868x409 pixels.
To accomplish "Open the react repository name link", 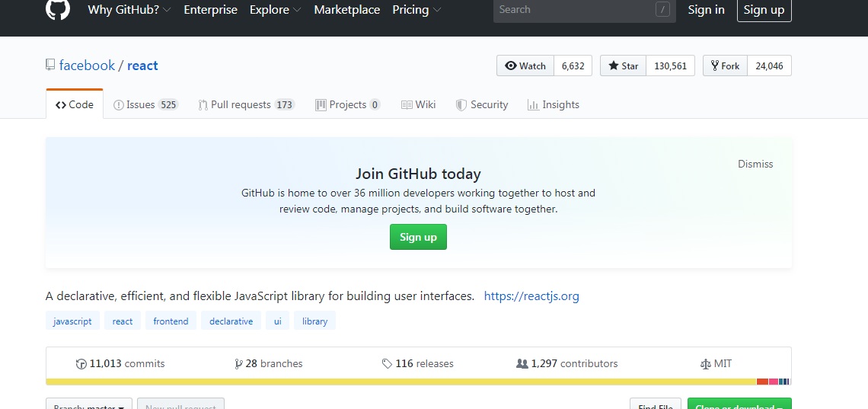I will (142, 66).
